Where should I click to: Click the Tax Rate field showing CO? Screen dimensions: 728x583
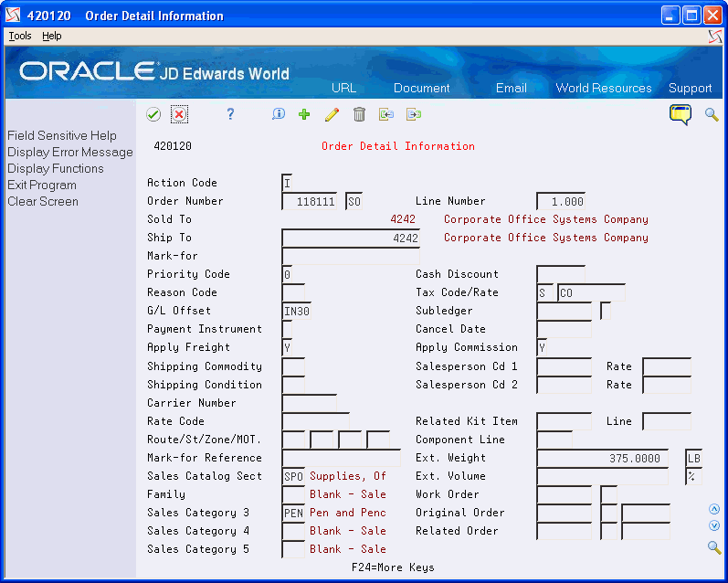click(591, 292)
